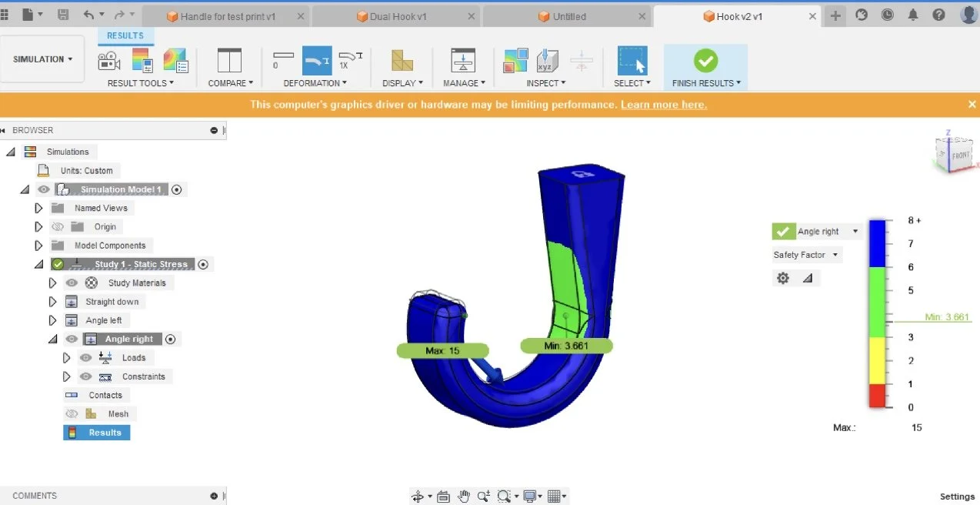
Task: Expand the Named Views folder
Action: (38, 208)
